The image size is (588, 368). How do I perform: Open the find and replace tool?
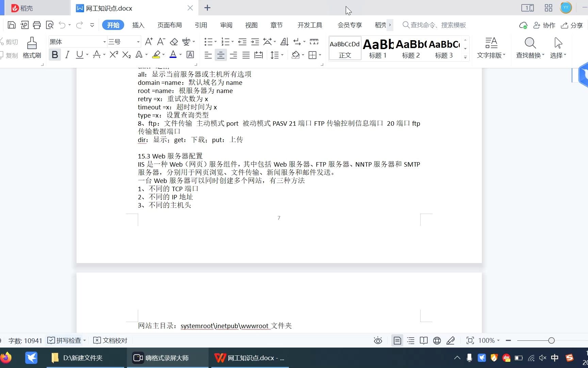click(x=529, y=48)
